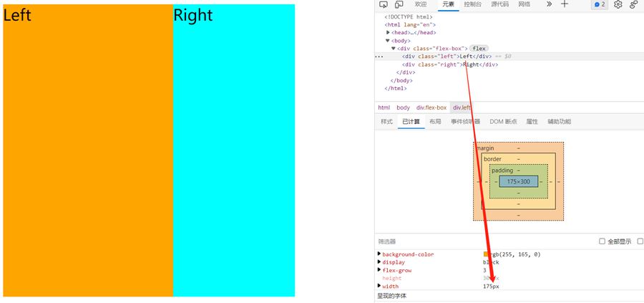Screen dimensions: 644x303
Task: Enable the 全部显示 checkbox
Action: 602,241
